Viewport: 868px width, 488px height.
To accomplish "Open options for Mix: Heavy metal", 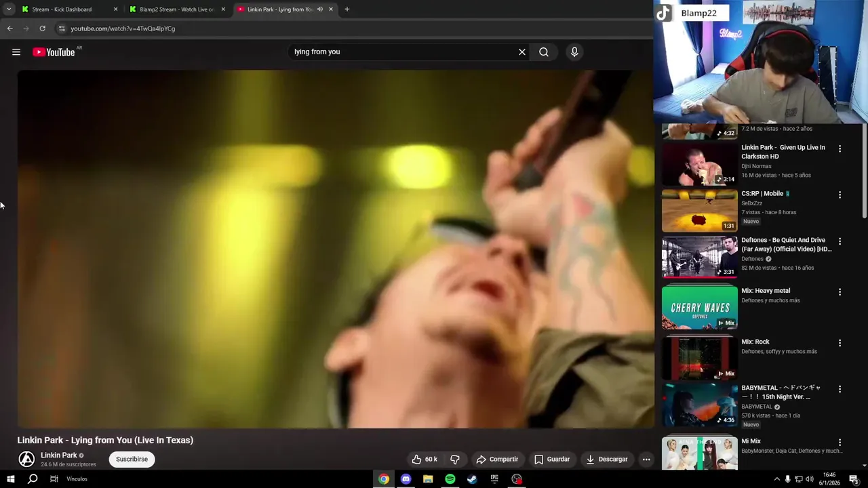I will click(x=840, y=292).
